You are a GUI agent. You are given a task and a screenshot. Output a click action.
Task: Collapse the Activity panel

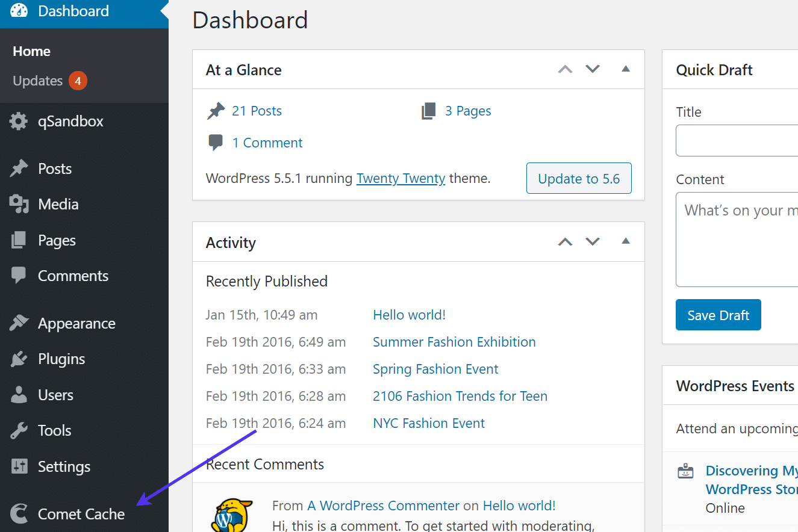pos(626,241)
